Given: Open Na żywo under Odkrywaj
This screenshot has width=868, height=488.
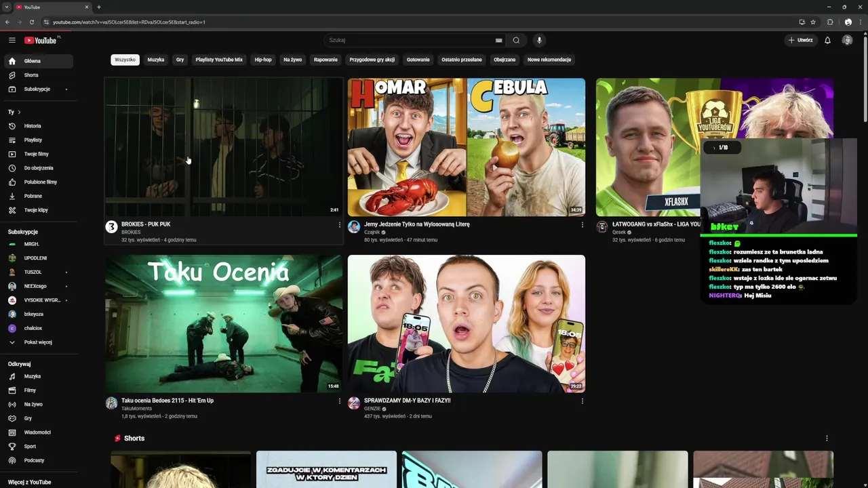Looking at the screenshot, I should point(39,404).
